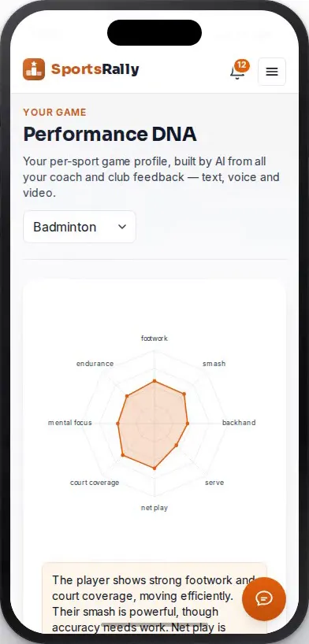The width and height of the screenshot is (309, 644).
Task: Click the notification badge showing 12
Action: point(242,65)
